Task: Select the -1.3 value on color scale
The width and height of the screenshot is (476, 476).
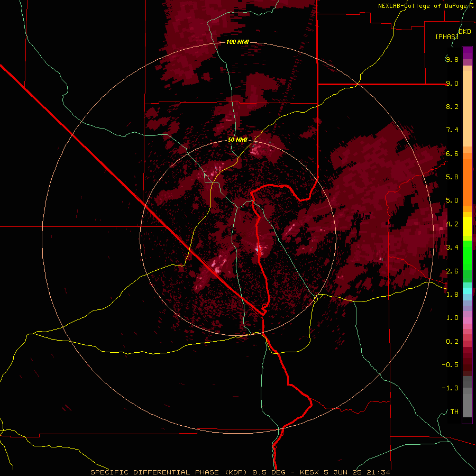Action: coord(450,388)
